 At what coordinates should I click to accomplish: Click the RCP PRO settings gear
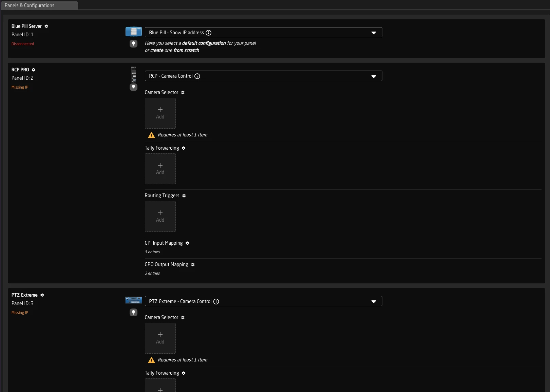[34, 70]
